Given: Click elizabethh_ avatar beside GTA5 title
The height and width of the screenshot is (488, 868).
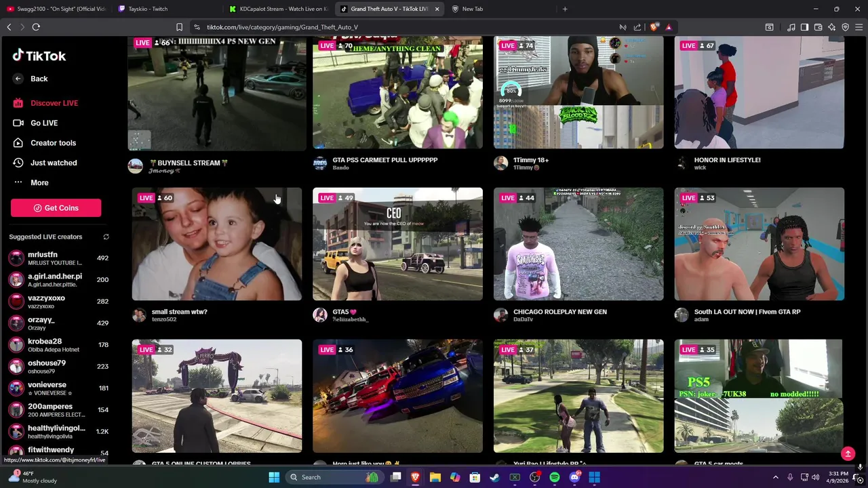Looking at the screenshot, I should tap(320, 315).
